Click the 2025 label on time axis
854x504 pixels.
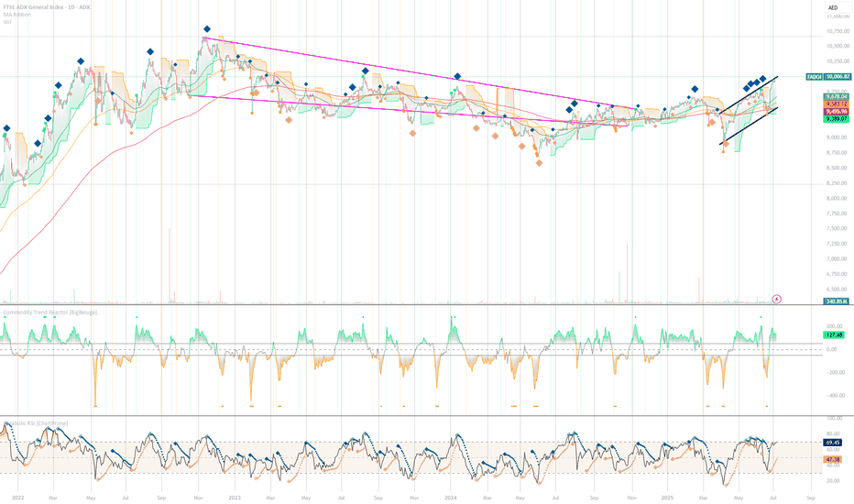tap(667, 498)
